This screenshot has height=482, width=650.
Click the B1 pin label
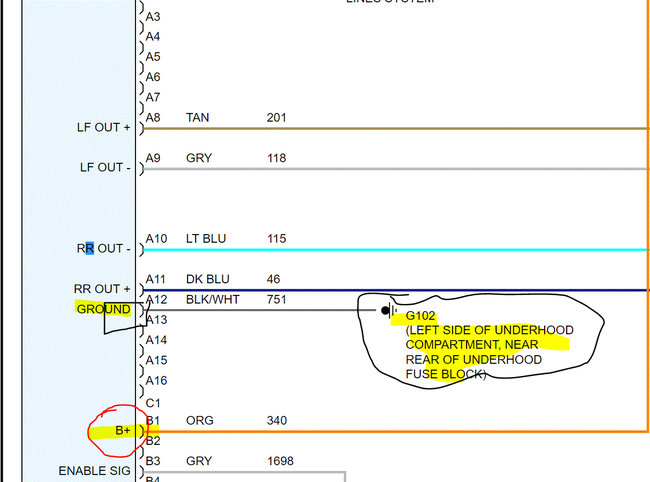pos(153,420)
